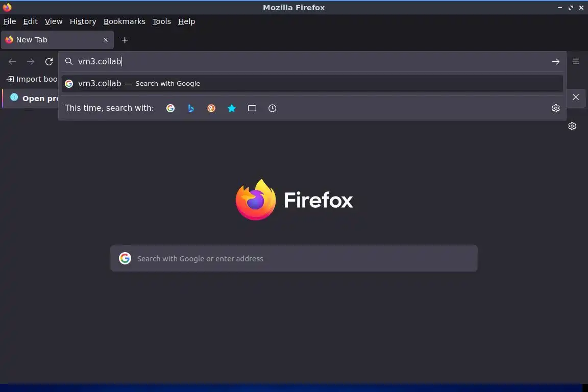Open the Edit menu

coord(31,21)
